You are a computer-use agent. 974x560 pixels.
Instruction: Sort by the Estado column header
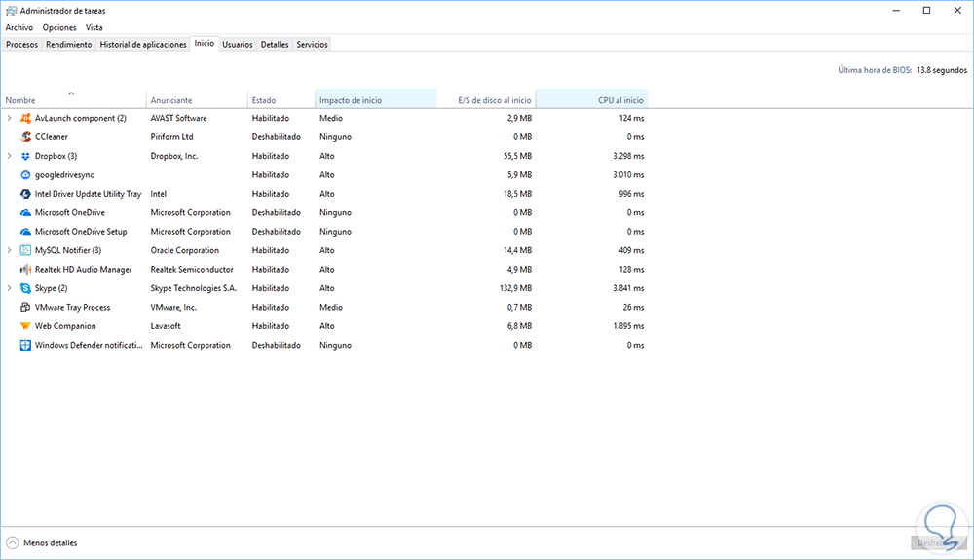281,99
